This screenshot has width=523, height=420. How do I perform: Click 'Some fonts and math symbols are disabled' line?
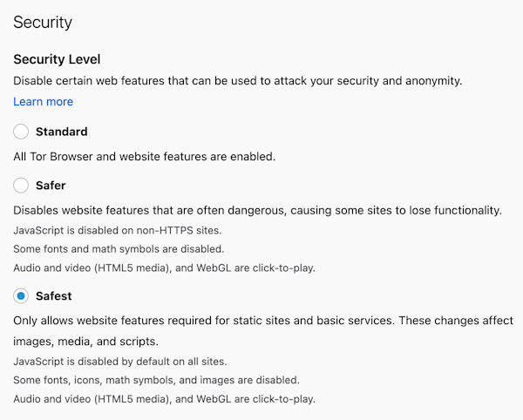tap(119, 249)
